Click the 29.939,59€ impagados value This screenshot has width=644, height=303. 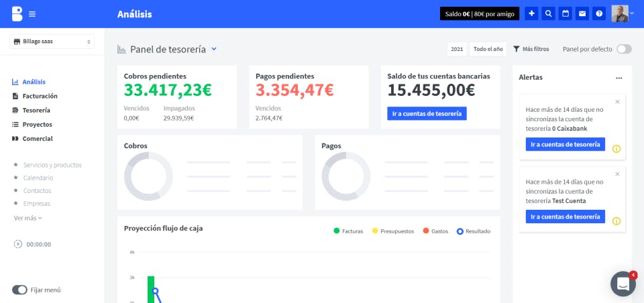[x=178, y=118]
